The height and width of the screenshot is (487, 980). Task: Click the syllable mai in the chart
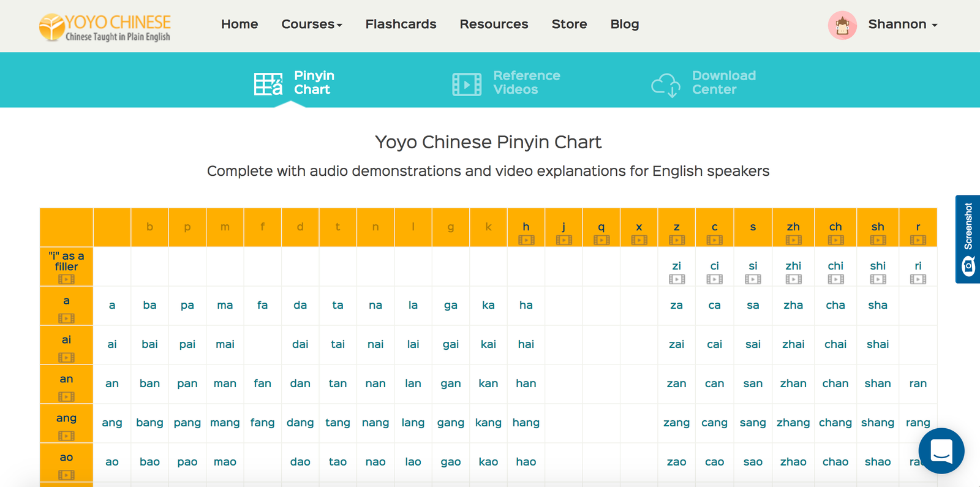pos(225,344)
